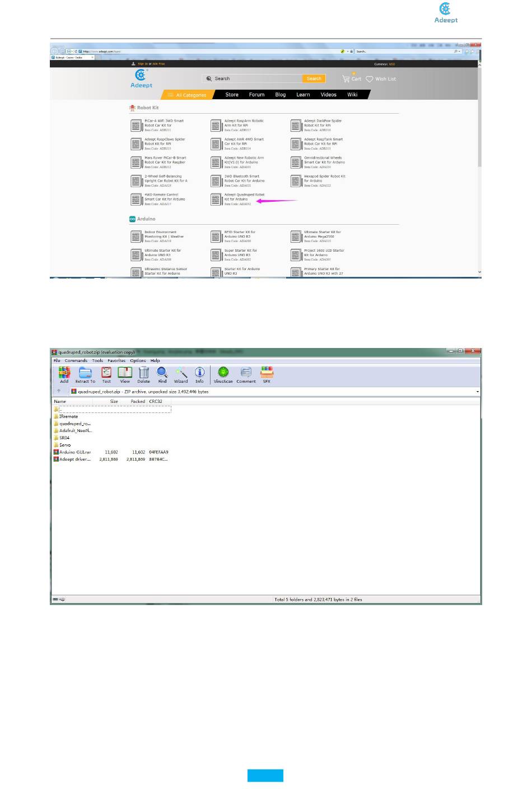Go to the Store tab on Adeept site
This screenshot has width=532, height=789.
[x=232, y=95]
